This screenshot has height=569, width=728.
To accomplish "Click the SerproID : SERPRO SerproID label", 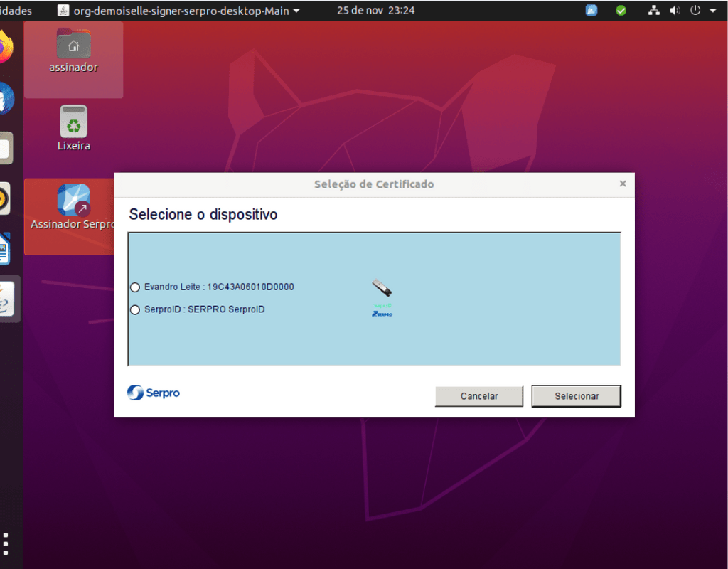I will point(204,309).
